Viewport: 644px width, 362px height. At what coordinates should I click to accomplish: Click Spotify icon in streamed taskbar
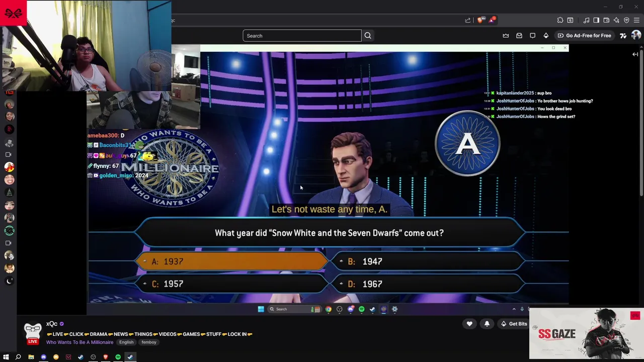361,309
